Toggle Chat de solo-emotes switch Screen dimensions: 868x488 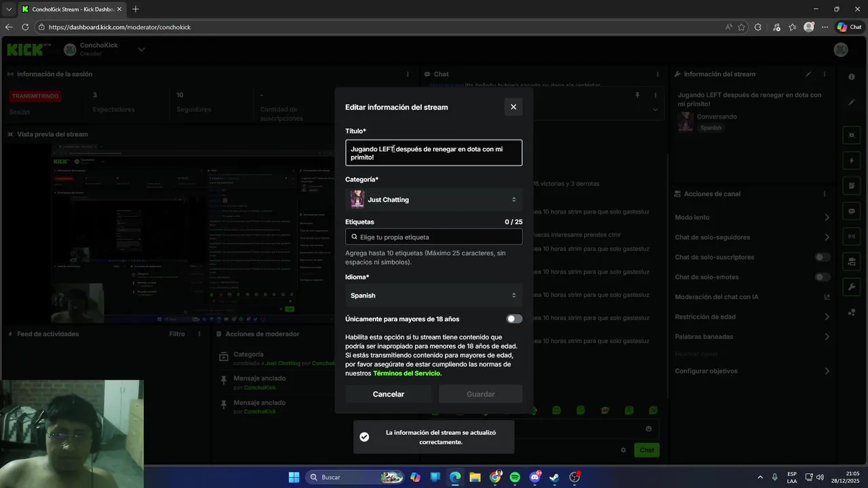click(823, 277)
